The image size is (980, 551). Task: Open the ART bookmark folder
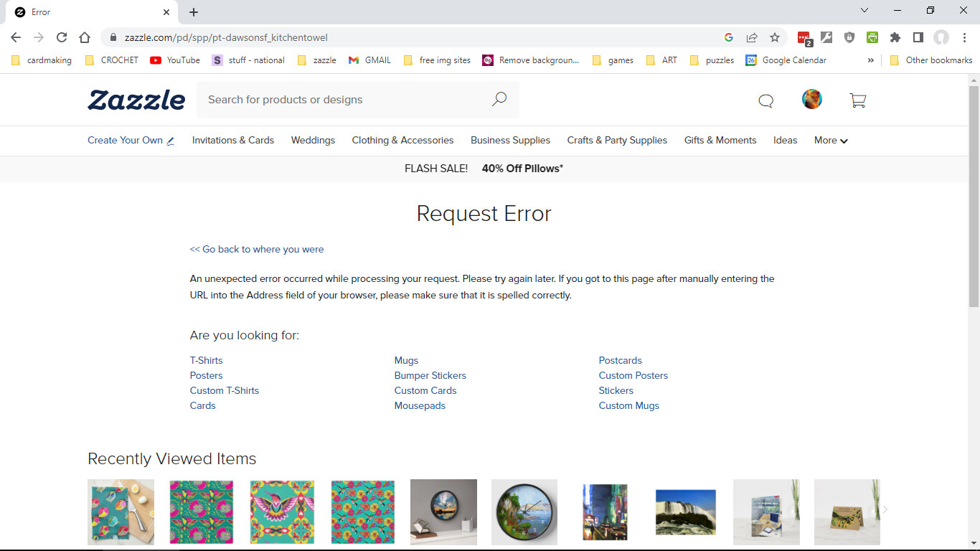point(661,60)
